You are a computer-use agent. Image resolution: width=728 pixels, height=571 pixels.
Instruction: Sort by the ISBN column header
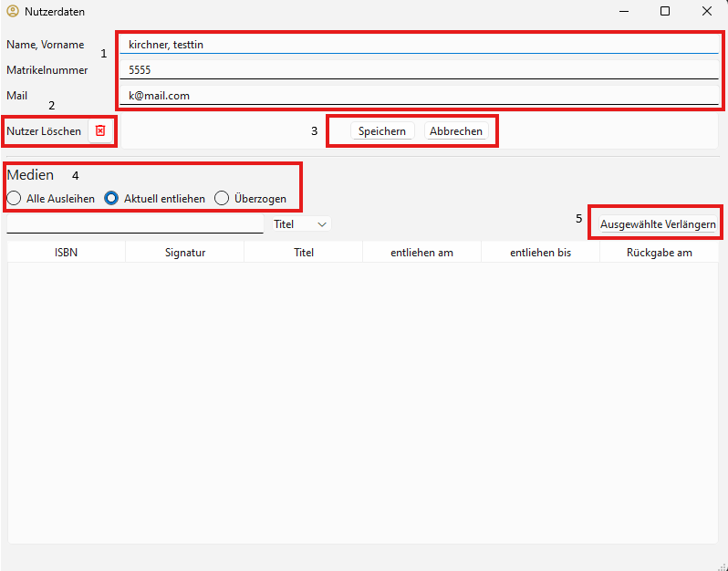[66, 253]
